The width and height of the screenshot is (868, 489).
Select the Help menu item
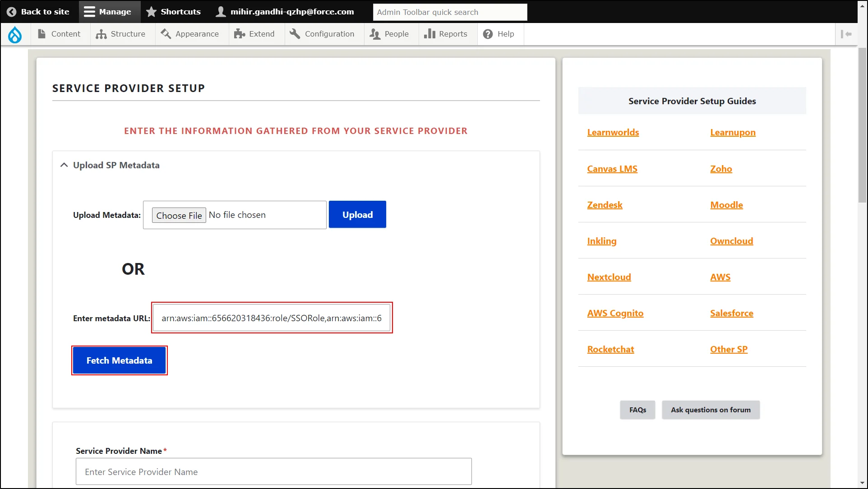[506, 33]
